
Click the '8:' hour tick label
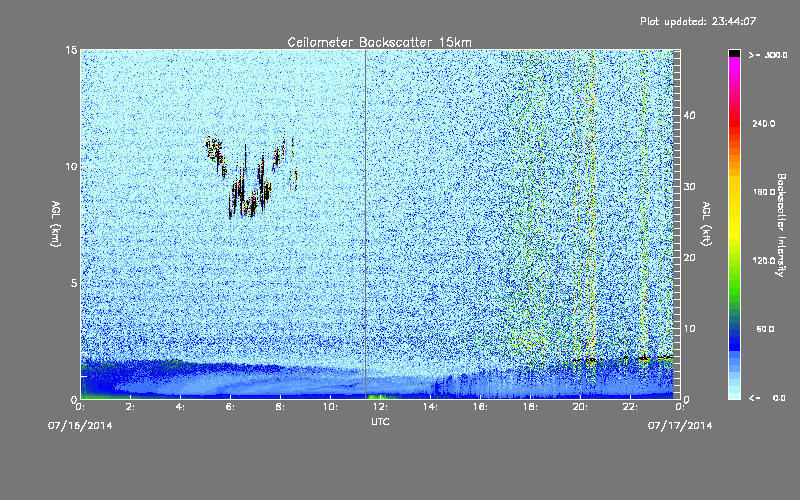point(281,407)
